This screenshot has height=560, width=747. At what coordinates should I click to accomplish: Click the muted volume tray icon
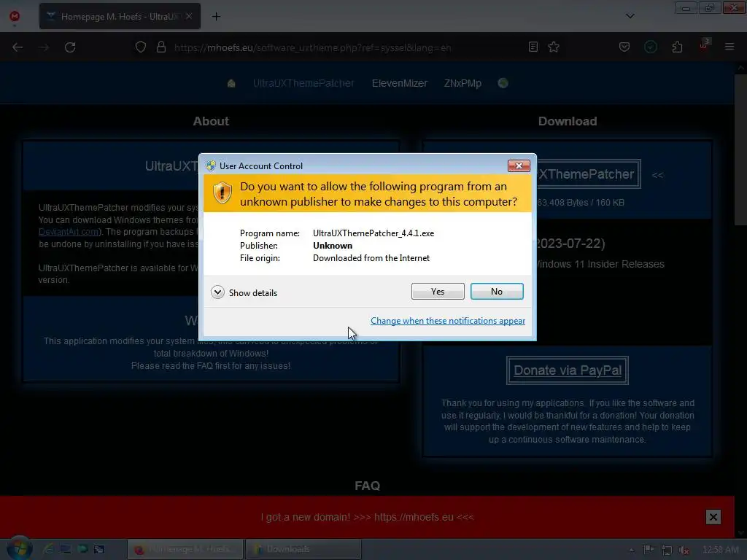[x=684, y=550]
